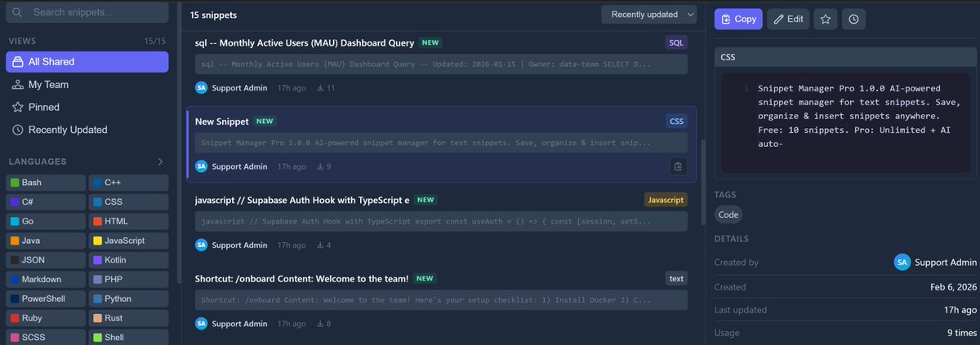Click the My Team people icon
This screenshot has height=345, width=980.
[x=18, y=85]
